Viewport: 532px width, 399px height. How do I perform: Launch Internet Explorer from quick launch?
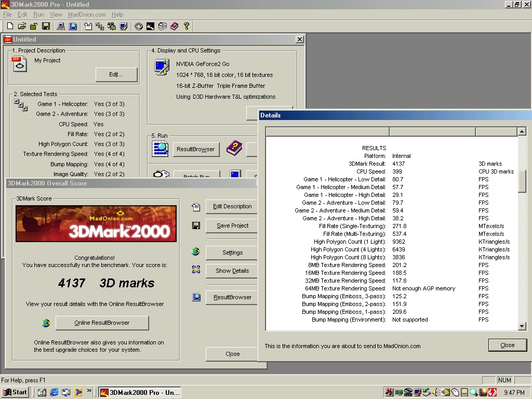54,392
